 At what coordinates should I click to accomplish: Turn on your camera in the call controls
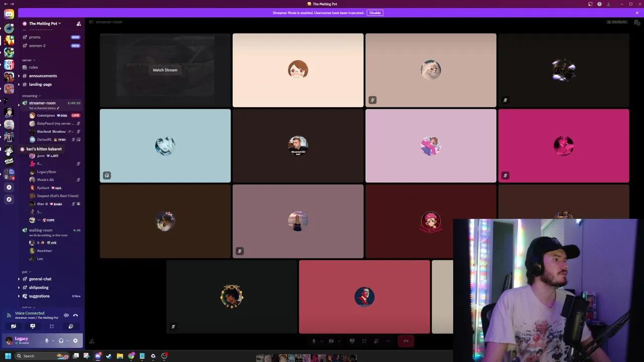click(x=331, y=341)
